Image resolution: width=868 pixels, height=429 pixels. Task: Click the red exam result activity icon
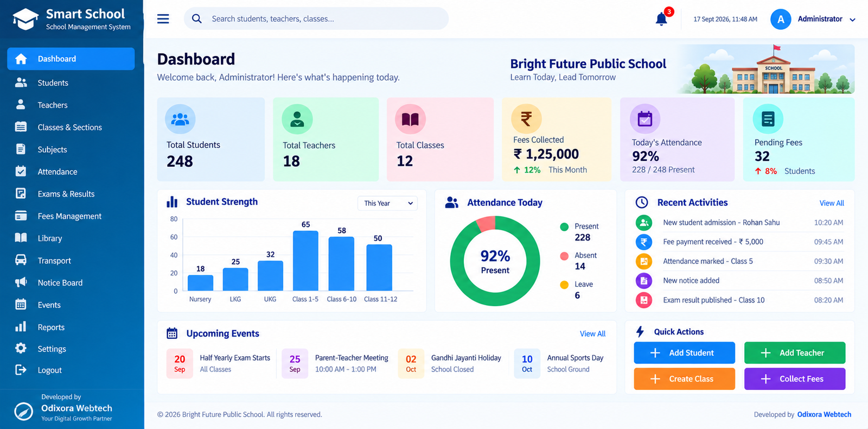[x=644, y=300]
